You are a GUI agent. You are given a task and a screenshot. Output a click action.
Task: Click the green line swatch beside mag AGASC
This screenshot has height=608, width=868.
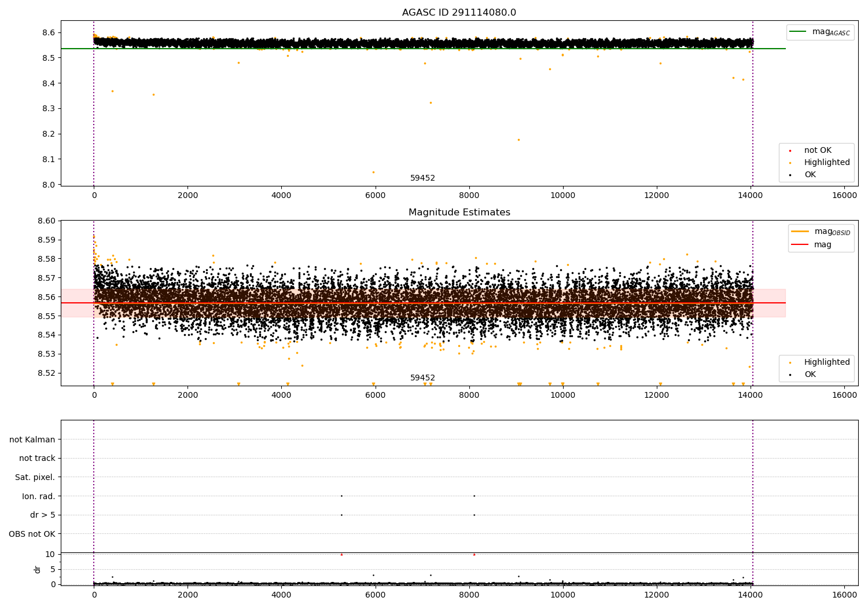click(799, 32)
